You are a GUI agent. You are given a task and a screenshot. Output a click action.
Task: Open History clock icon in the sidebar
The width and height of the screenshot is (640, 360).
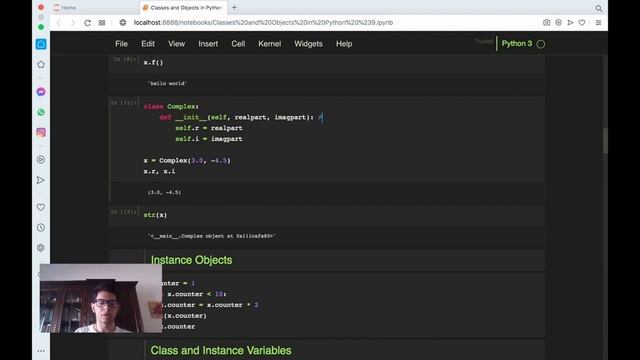pyautogui.click(x=41, y=227)
